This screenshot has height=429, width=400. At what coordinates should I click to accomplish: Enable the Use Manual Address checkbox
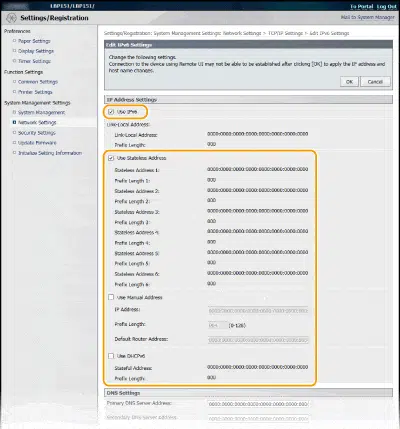(x=111, y=297)
